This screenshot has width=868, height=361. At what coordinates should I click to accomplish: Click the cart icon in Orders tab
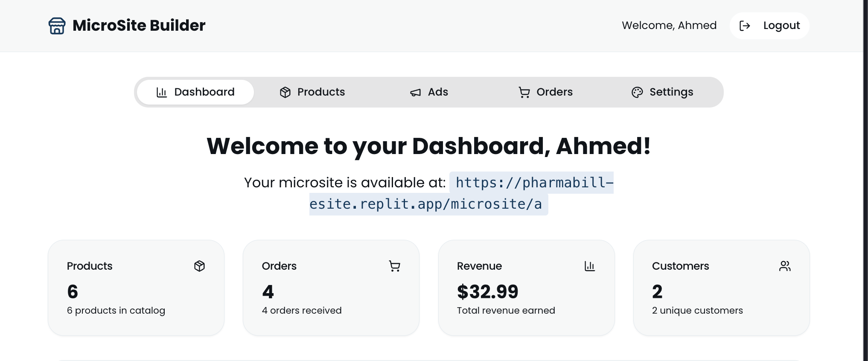pos(524,92)
